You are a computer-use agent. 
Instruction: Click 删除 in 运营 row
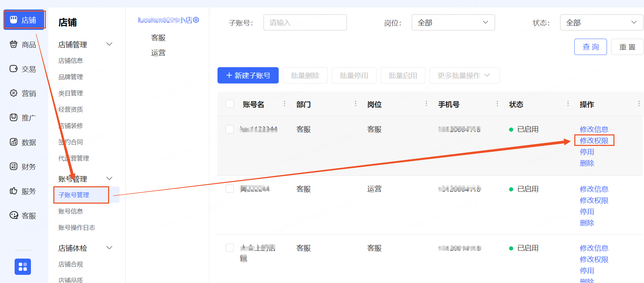pos(587,223)
